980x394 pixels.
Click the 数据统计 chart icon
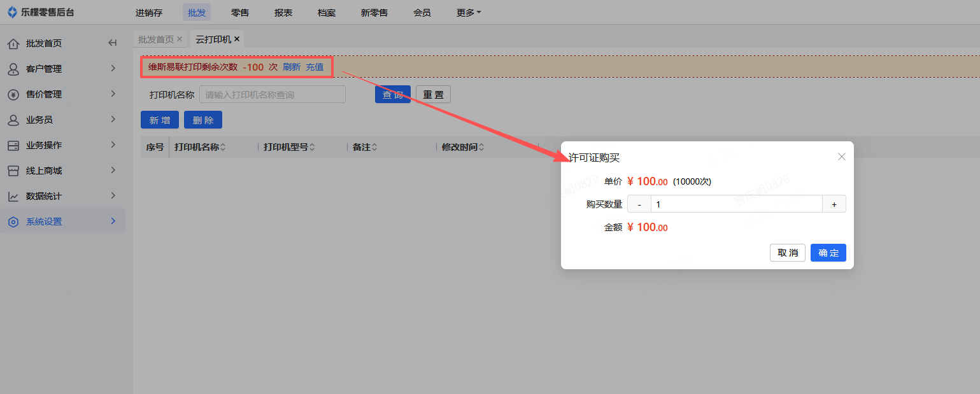(x=13, y=196)
